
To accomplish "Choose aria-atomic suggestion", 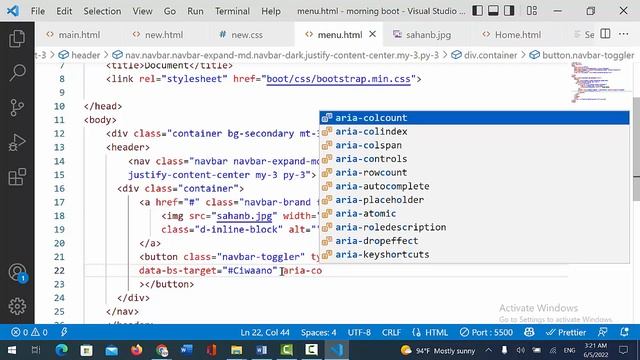I will tap(474, 213).
